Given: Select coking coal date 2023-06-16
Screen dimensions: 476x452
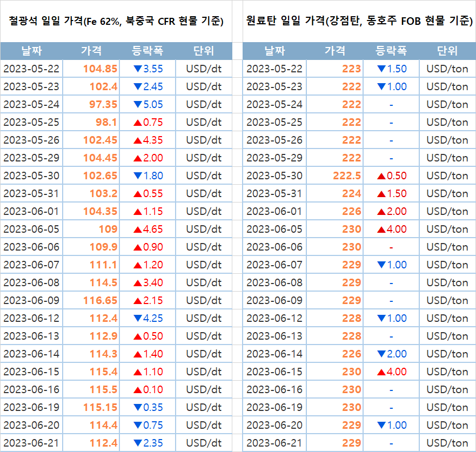Looking at the screenshot, I should point(274,389).
